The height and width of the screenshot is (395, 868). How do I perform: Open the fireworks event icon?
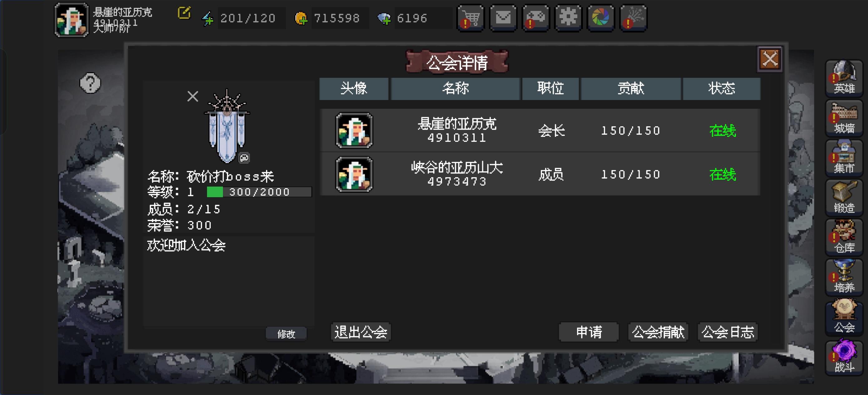point(633,17)
